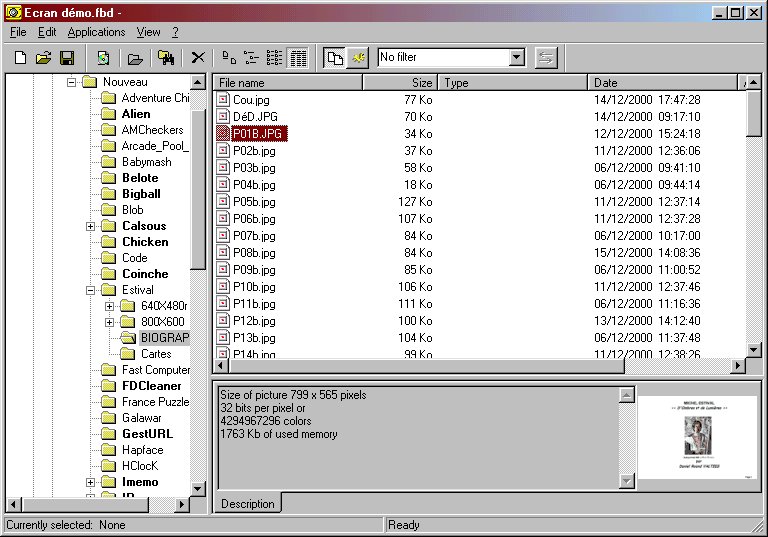Click the Save diskette icon
This screenshot has height=537, width=768.
[68, 58]
